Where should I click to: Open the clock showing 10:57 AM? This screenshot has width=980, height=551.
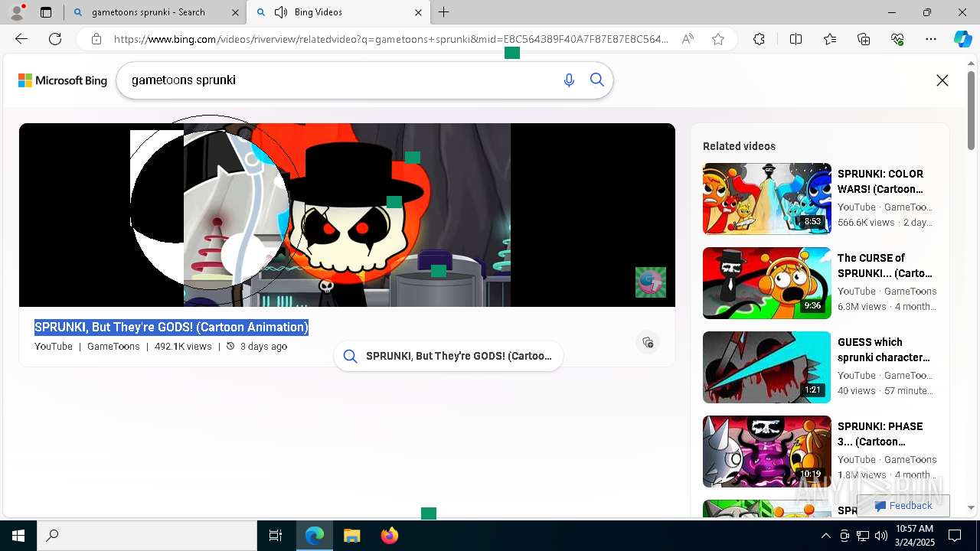[x=914, y=535]
